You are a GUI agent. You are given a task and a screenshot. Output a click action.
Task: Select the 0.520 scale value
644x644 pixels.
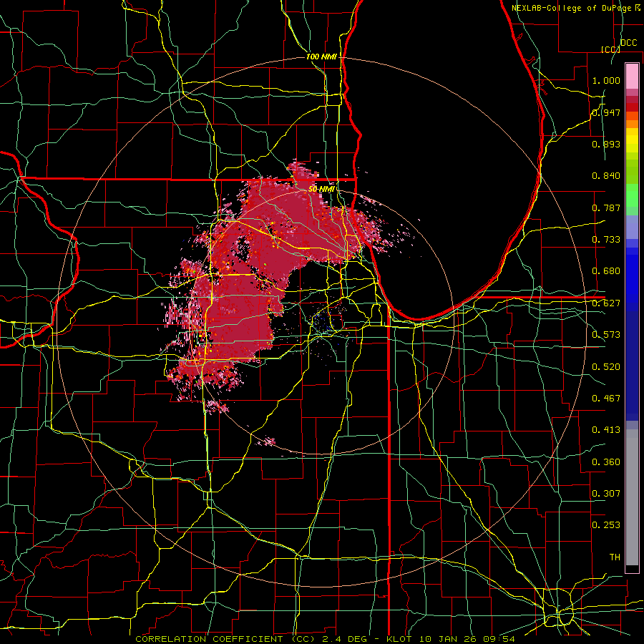(x=606, y=367)
